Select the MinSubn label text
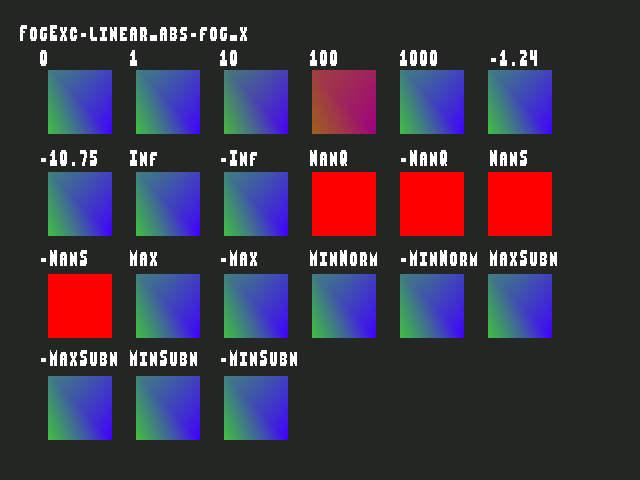Image resolution: width=640 pixels, height=480 pixels. click(x=164, y=359)
